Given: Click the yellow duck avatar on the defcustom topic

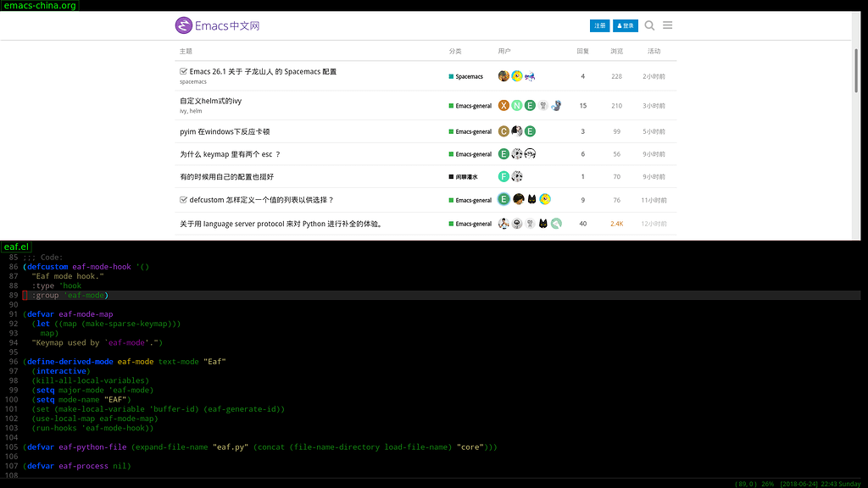Looking at the screenshot, I should [544, 198].
